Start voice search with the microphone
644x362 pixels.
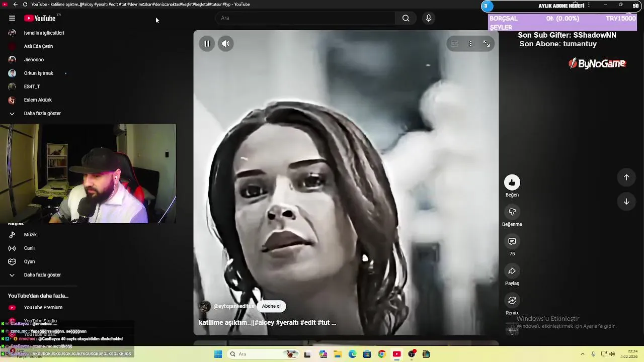click(429, 18)
